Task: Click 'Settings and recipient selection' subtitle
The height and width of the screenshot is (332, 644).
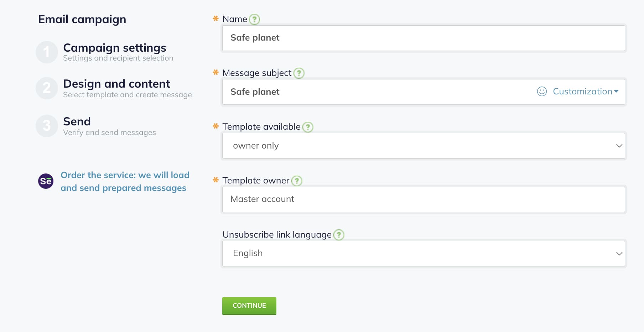Action: [x=118, y=58]
